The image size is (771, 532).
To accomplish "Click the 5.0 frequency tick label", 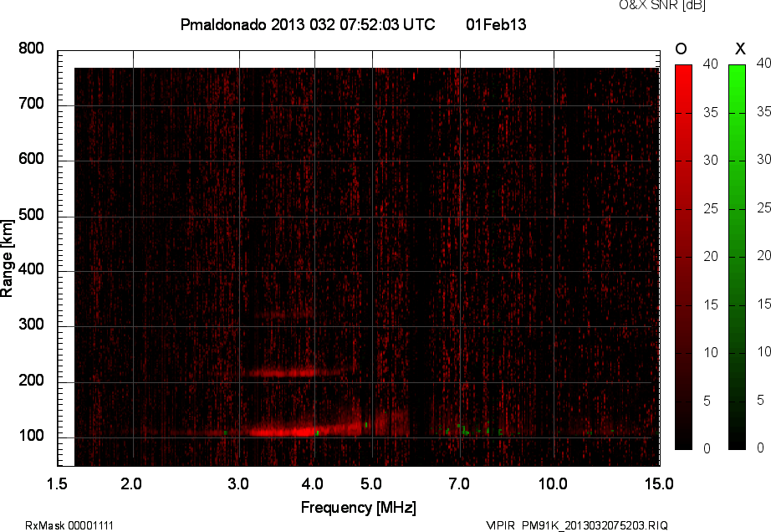I will 371,484.
